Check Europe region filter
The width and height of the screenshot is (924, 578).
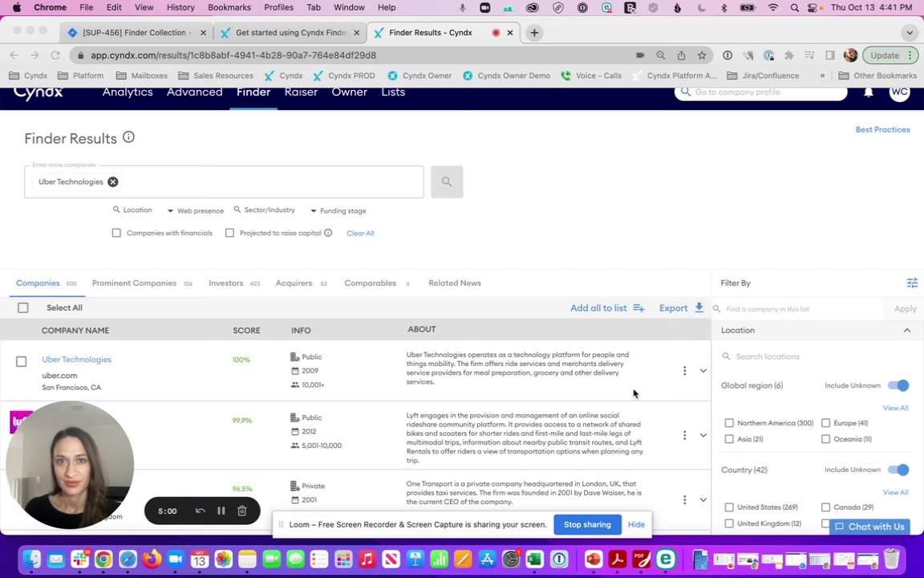(x=825, y=423)
